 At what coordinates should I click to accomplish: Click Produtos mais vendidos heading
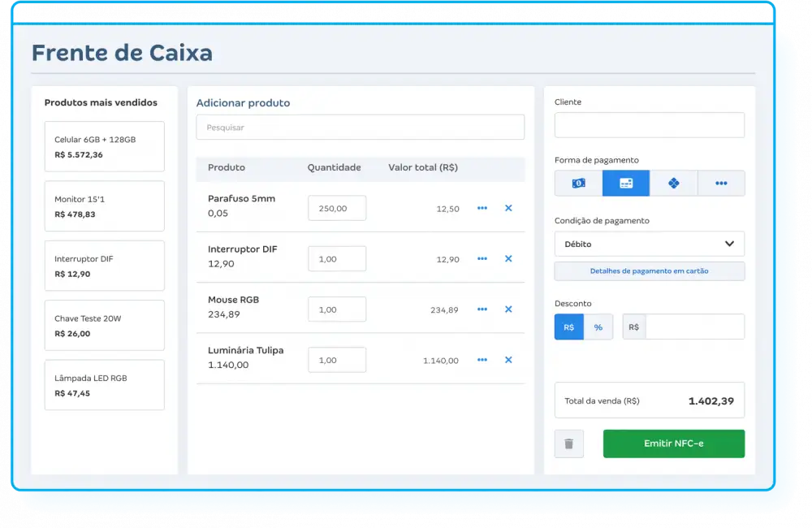point(101,102)
